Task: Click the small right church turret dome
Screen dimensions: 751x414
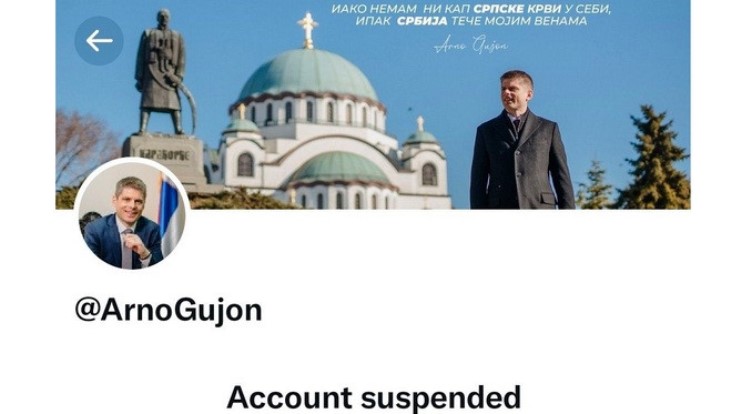Action: (x=421, y=137)
